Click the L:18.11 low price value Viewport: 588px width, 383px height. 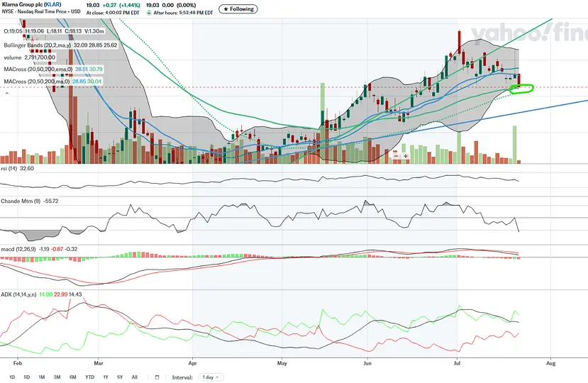coord(55,31)
